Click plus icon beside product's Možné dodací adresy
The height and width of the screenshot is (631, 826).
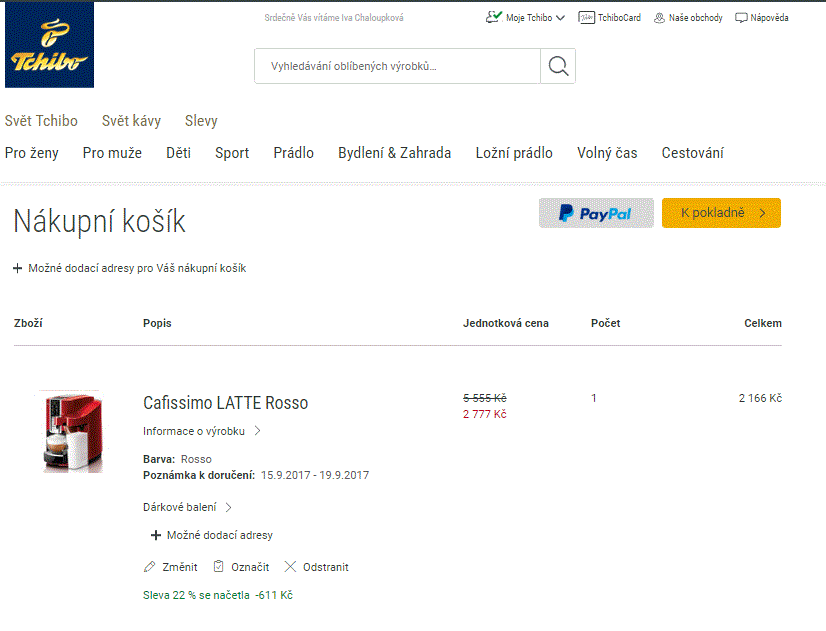click(155, 535)
